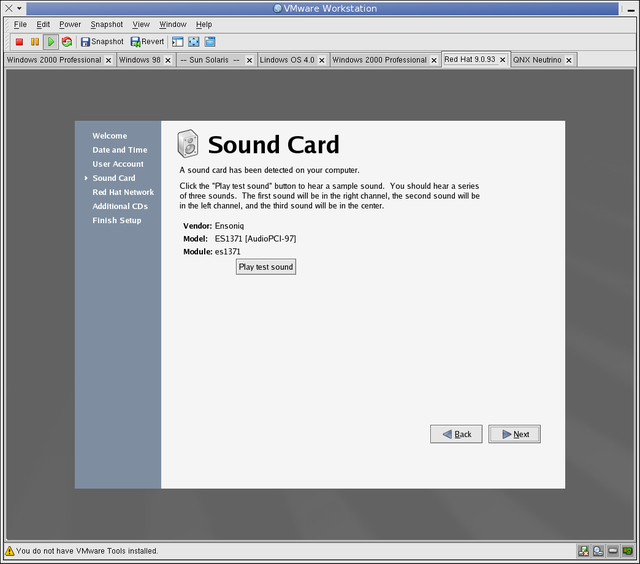Switch to full screen mode icon
This screenshot has width=640, height=564.
click(193, 42)
